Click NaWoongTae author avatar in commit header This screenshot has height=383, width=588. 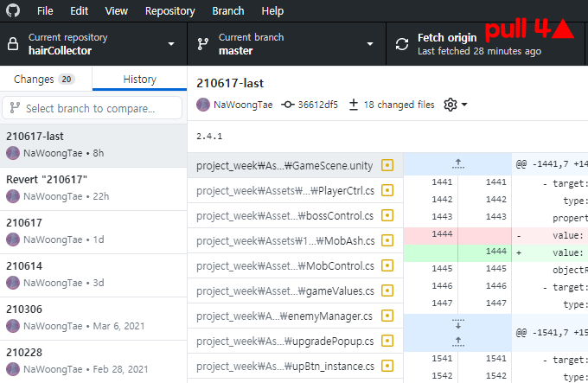coord(203,105)
